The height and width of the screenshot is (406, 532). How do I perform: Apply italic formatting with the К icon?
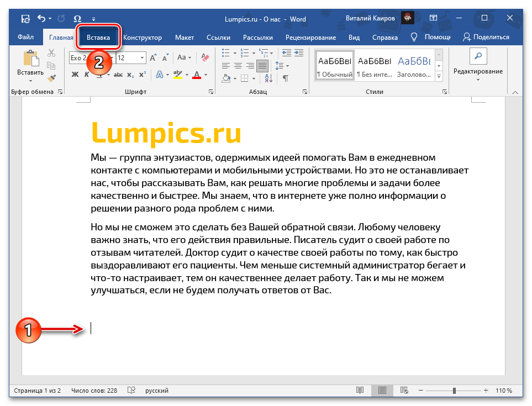(87, 75)
